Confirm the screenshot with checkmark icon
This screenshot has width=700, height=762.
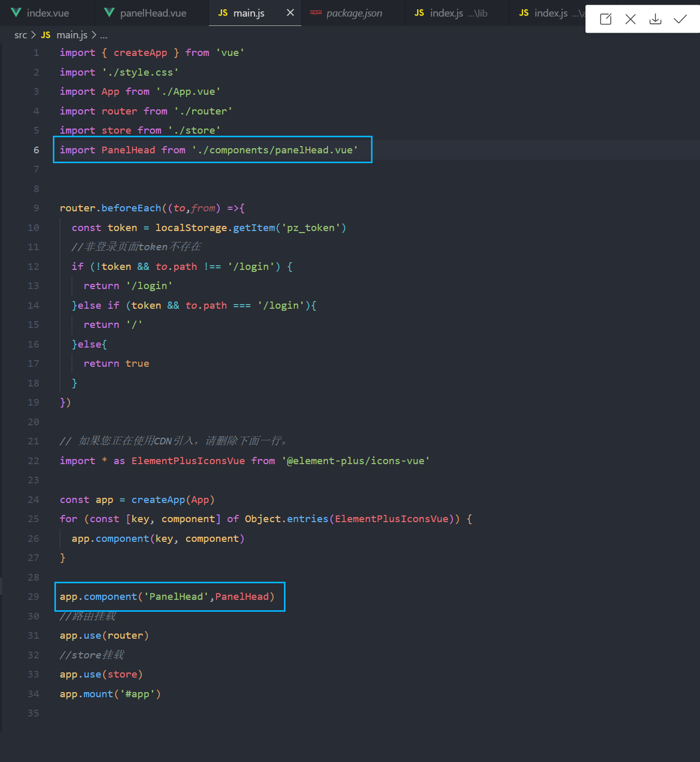[x=680, y=19]
